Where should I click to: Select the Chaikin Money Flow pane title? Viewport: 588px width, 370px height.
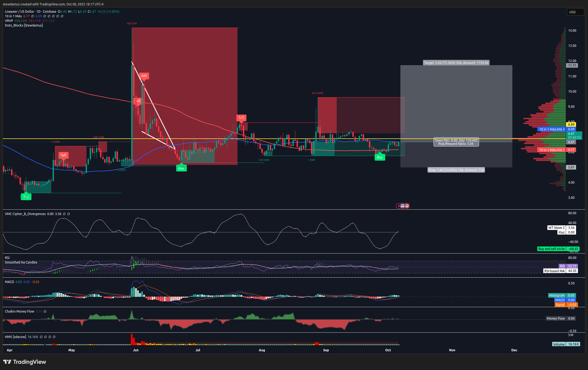[x=20, y=311]
